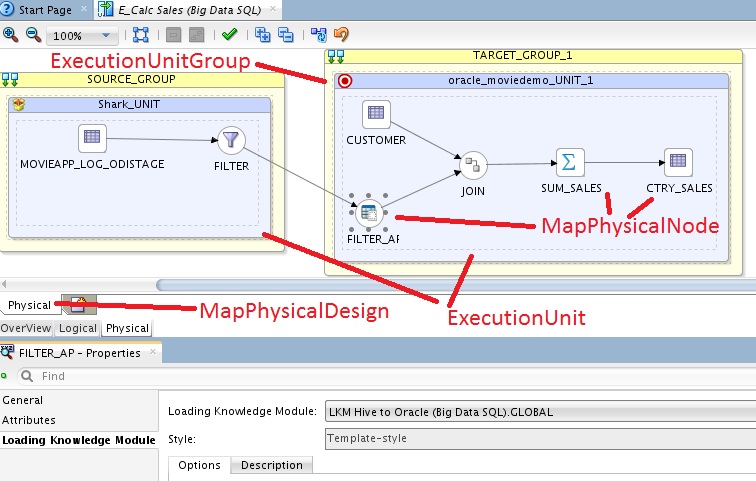Viewport: 756px width, 481px height.
Task: Toggle the red target marker on oracle_moviedemo_UNIT_1
Action: 346,82
